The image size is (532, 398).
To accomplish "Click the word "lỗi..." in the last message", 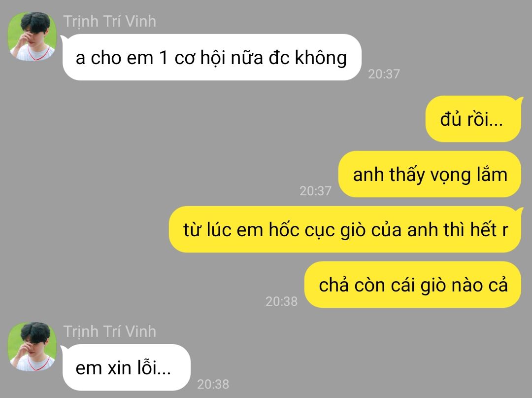I will coord(154,368).
